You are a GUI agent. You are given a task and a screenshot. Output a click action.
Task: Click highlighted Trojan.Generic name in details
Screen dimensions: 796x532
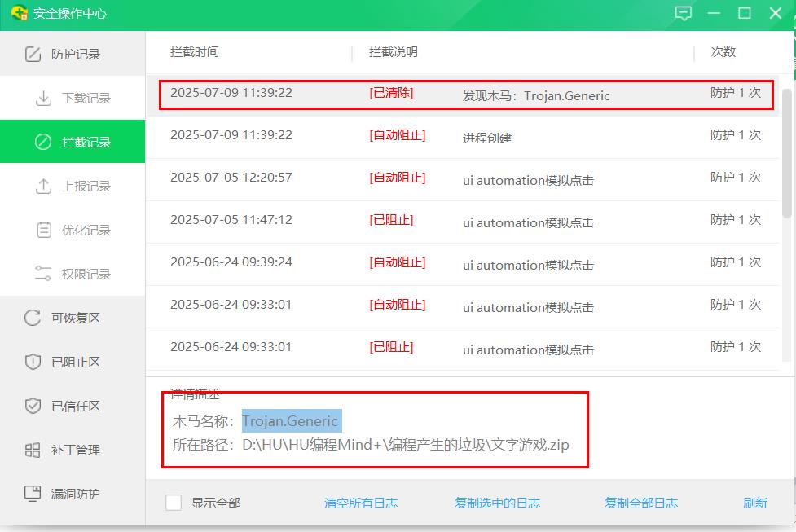pos(292,421)
